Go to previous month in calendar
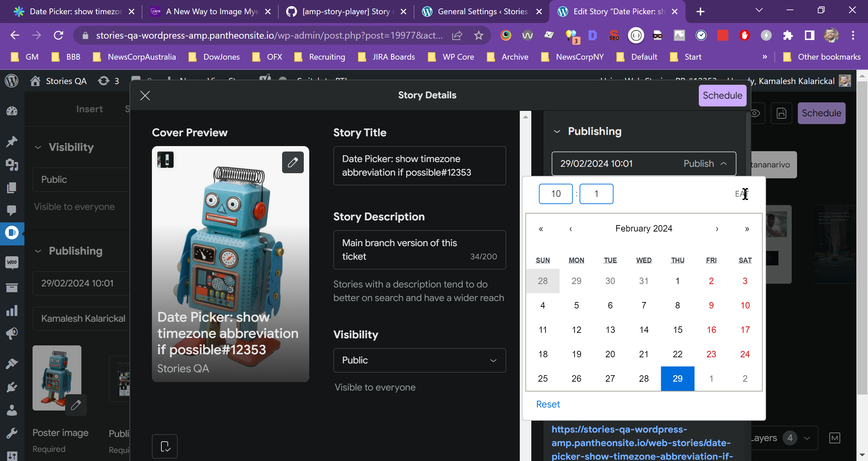This screenshot has height=461, width=868. coord(571,229)
